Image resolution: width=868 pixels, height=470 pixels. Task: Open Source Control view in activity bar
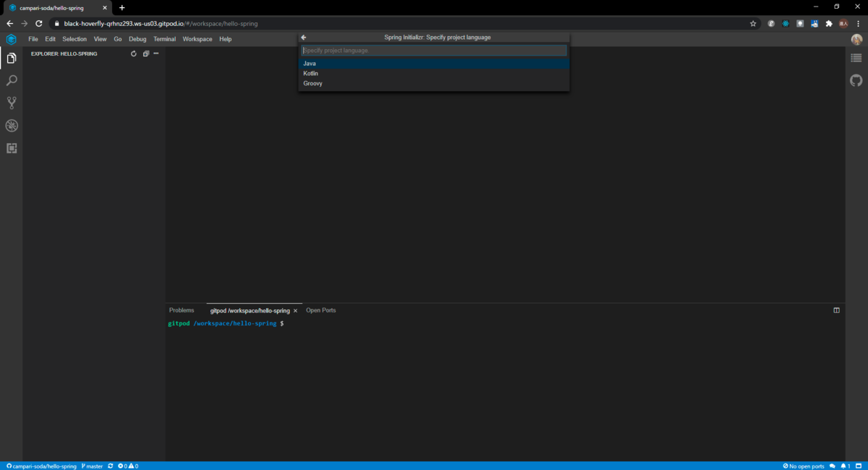coord(12,103)
